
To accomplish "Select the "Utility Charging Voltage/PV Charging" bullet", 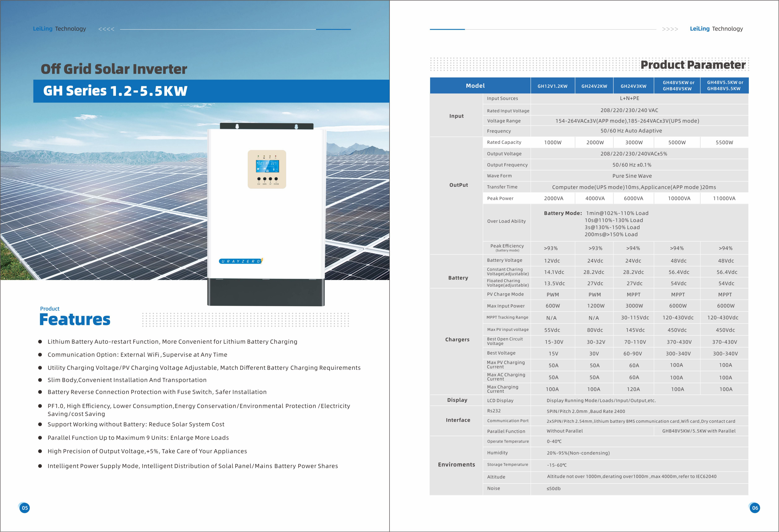I will (x=204, y=368).
